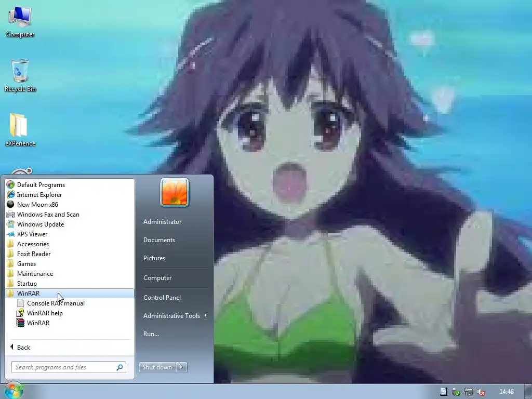Open the Recycle Bin desktop icon

click(20, 76)
